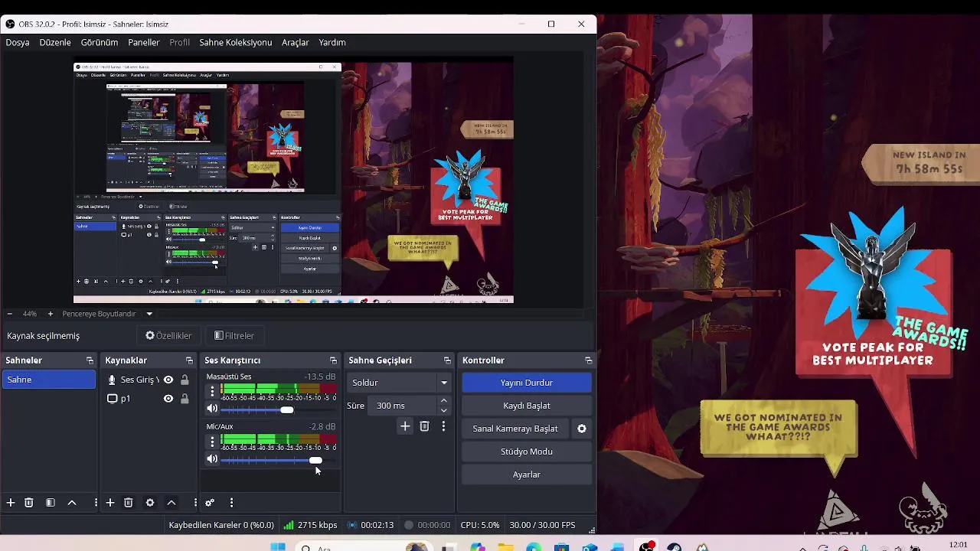Undock the Ses Karıştırıcı panel via float icon
Image resolution: width=980 pixels, height=551 pixels.
click(333, 360)
